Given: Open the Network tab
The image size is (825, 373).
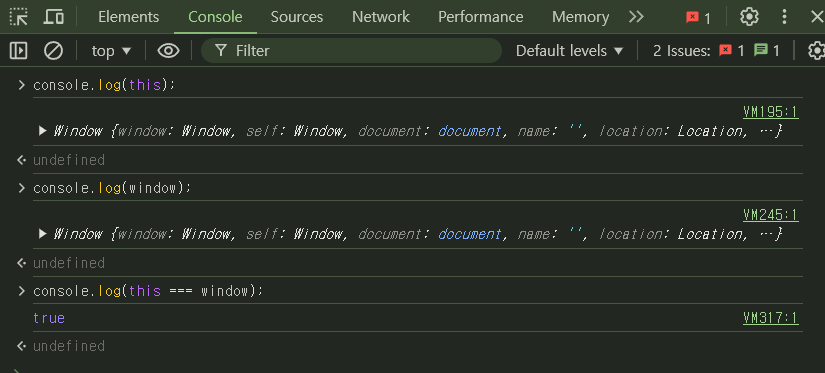Looking at the screenshot, I should coord(381,17).
